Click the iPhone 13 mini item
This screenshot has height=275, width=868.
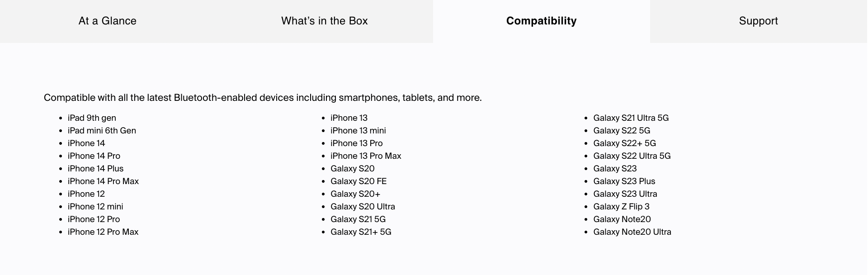[358, 131]
